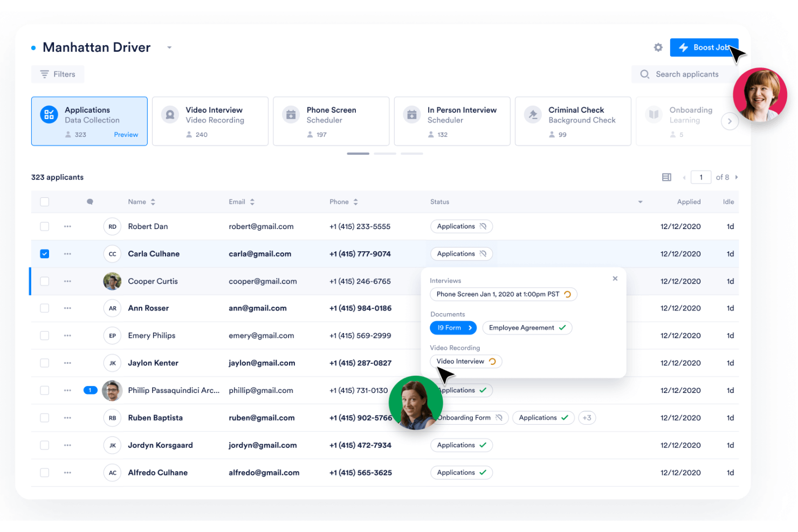Go to next page of applicants
Image resolution: width=798 pixels, height=532 pixels.
point(737,177)
